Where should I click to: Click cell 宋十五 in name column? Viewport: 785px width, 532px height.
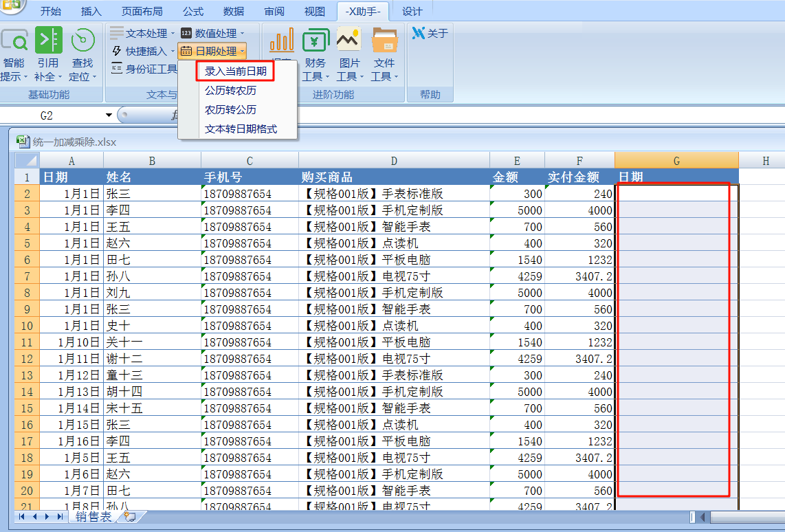(x=152, y=408)
